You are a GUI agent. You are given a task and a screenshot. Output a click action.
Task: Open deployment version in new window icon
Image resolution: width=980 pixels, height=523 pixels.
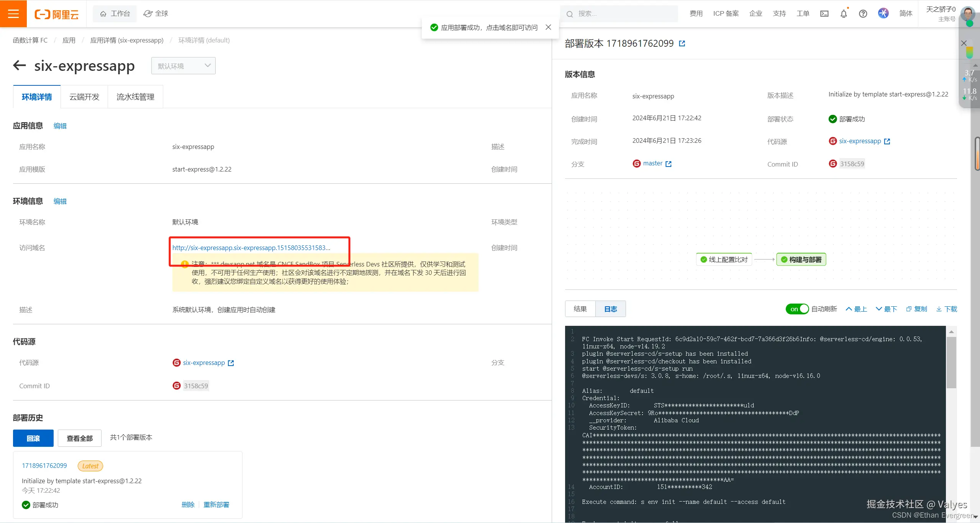coord(682,44)
